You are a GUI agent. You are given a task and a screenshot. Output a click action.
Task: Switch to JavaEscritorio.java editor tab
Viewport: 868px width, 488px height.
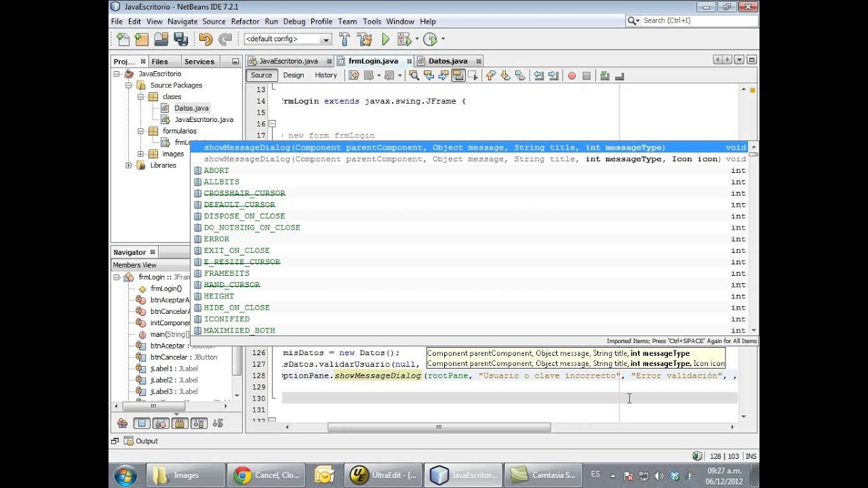coord(289,61)
